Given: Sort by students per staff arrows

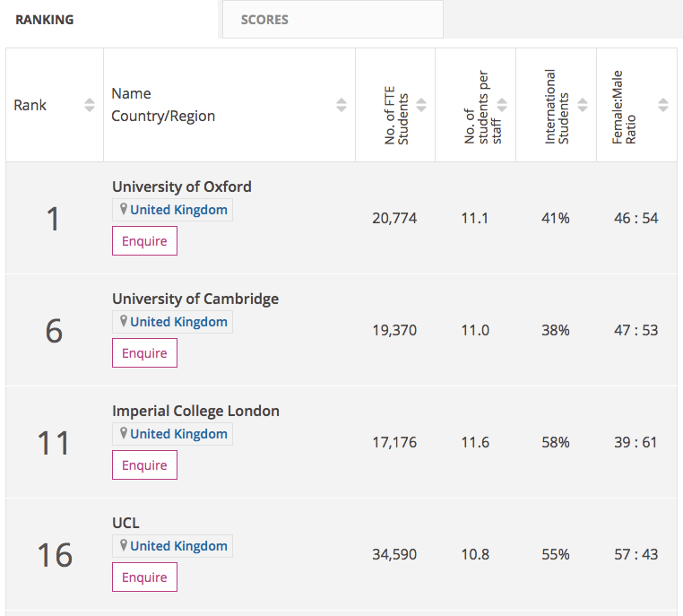Looking at the screenshot, I should point(502,105).
